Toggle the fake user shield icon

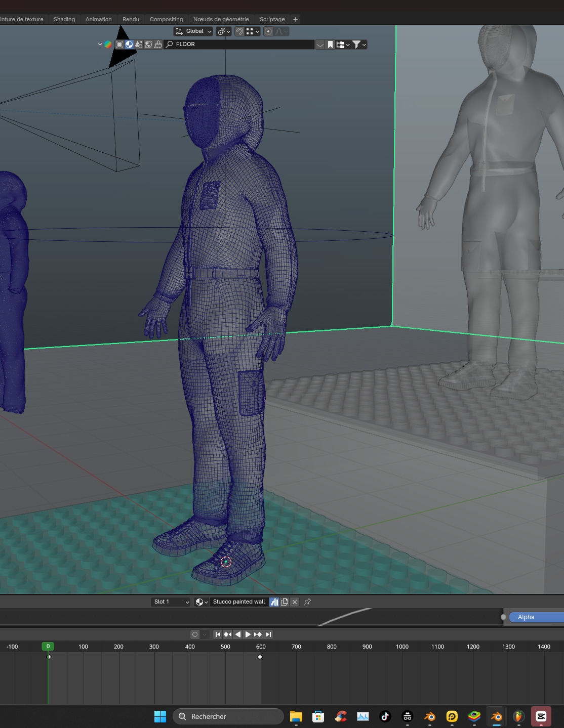[x=274, y=602]
